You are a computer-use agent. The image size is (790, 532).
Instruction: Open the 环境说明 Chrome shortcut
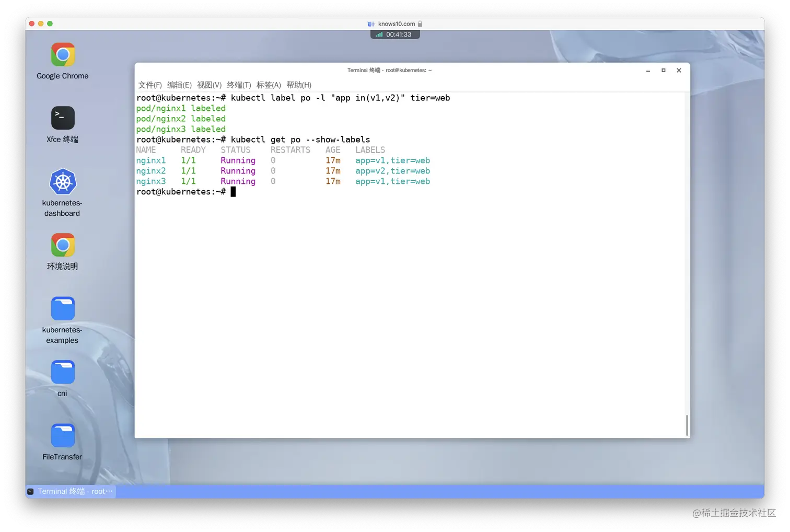pyautogui.click(x=62, y=245)
